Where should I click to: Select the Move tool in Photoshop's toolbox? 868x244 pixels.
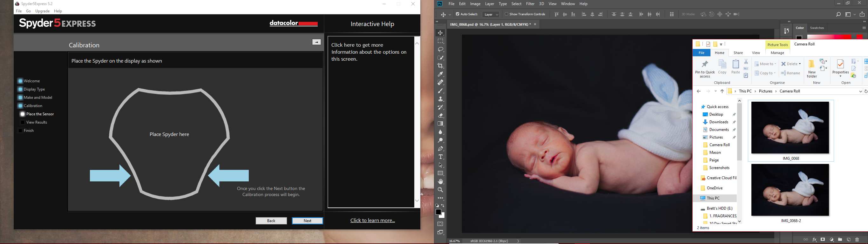[440, 33]
